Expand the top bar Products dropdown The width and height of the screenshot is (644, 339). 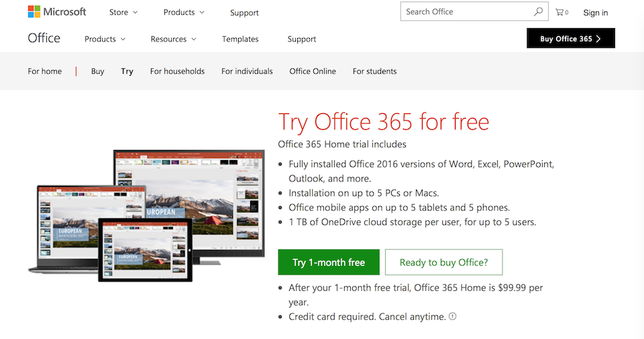(x=184, y=12)
